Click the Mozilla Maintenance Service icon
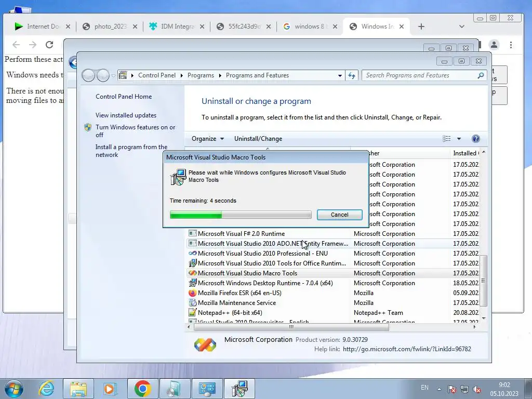Viewport: 532px width, 399px height. click(x=192, y=302)
